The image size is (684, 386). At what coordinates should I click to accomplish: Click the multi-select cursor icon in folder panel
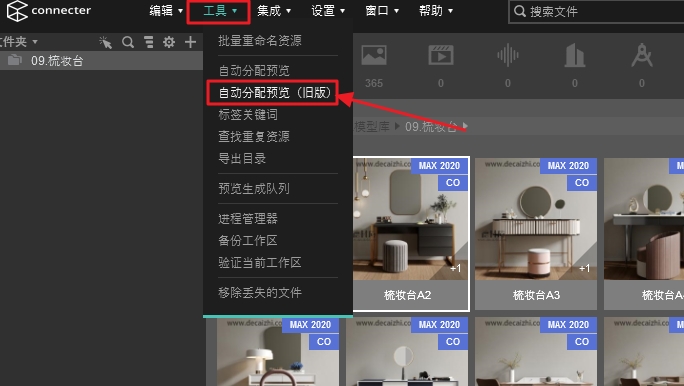click(105, 42)
